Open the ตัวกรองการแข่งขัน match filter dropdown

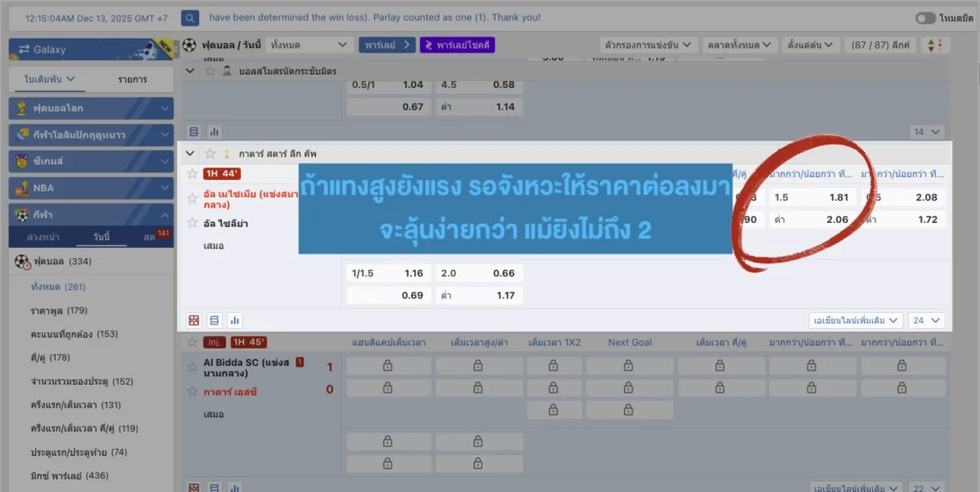point(648,45)
